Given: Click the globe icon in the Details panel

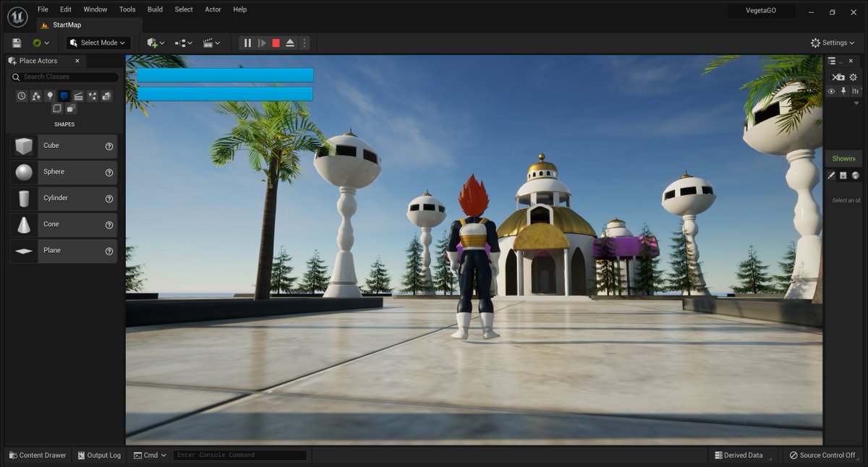Looking at the screenshot, I should pyautogui.click(x=856, y=175).
